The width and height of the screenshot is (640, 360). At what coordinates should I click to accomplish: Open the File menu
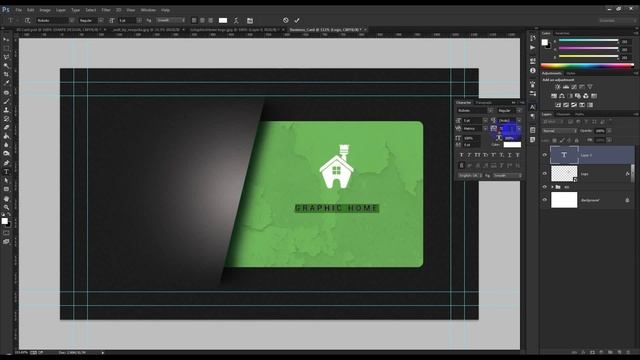tap(18, 10)
